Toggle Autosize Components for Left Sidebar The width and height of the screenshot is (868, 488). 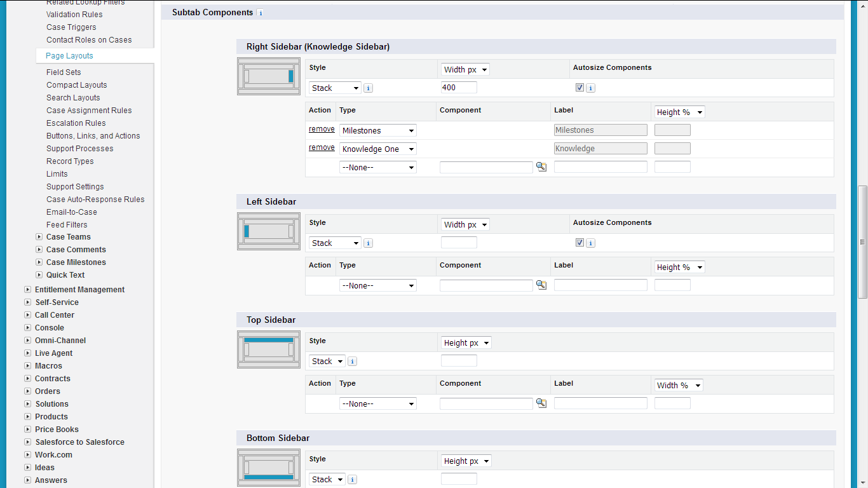point(580,243)
